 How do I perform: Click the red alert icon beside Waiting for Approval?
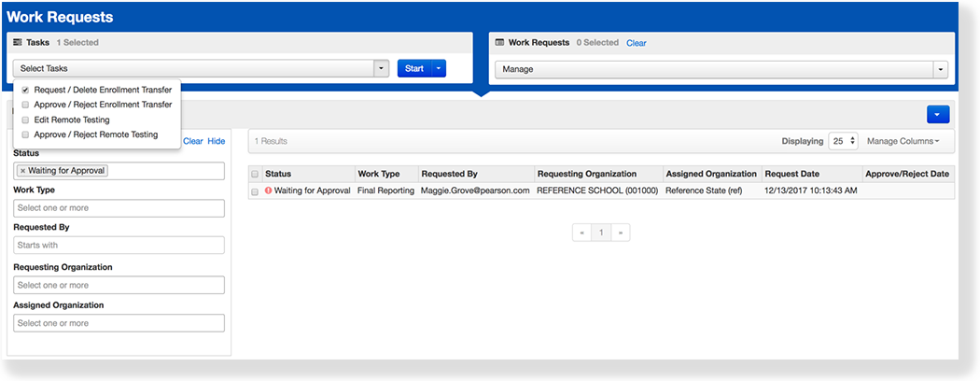point(268,190)
